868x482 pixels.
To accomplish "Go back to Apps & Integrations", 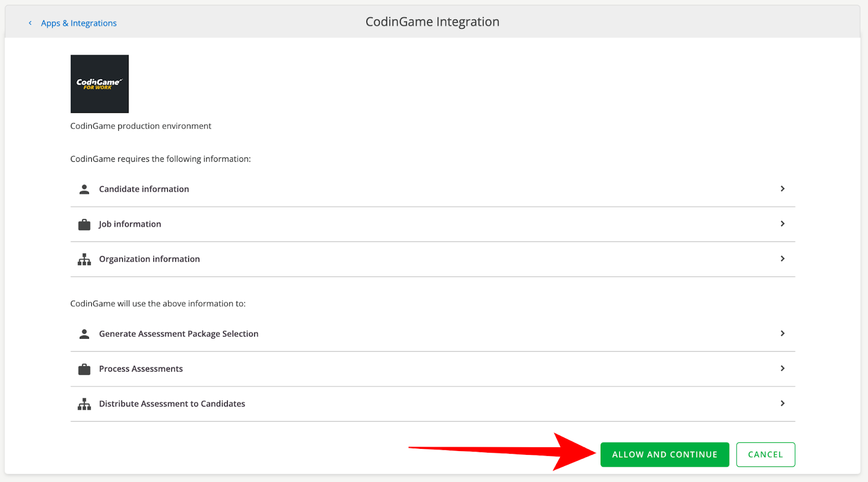I will click(79, 23).
